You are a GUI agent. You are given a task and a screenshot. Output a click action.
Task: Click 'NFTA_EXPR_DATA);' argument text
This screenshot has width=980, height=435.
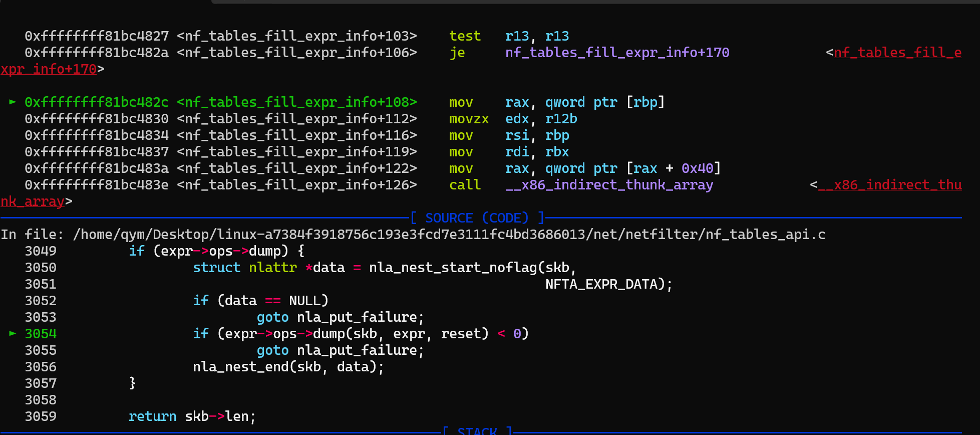point(609,284)
